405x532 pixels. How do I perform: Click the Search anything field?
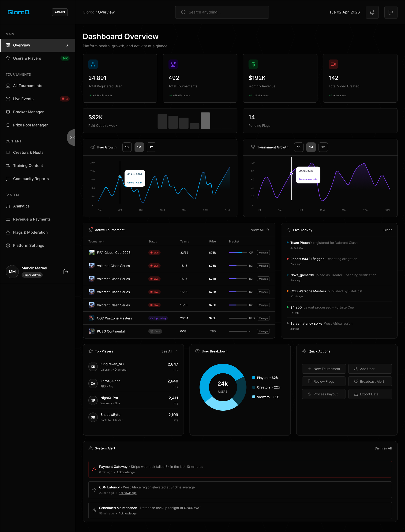(222, 12)
